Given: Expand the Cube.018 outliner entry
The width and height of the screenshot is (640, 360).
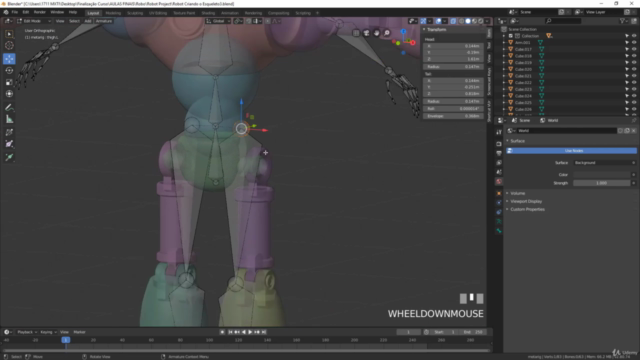Looking at the screenshot, I should [x=504, y=56].
